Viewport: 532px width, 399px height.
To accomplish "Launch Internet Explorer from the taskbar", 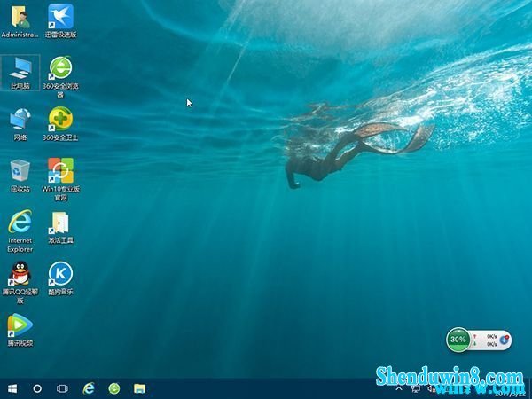I will coord(89,388).
